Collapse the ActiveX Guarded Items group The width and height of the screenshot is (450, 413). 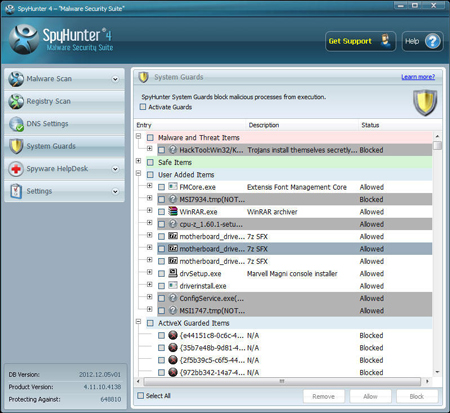(139, 322)
